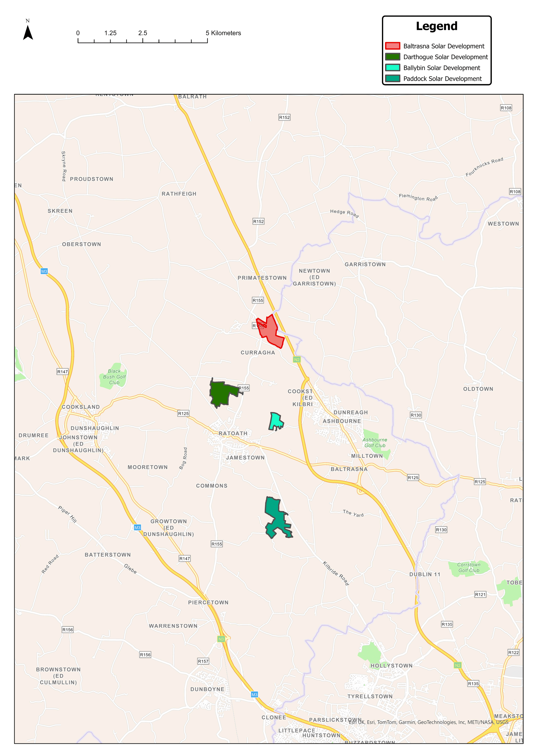
Task: Click the OBERSTOWN place label
Action: tap(81, 244)
